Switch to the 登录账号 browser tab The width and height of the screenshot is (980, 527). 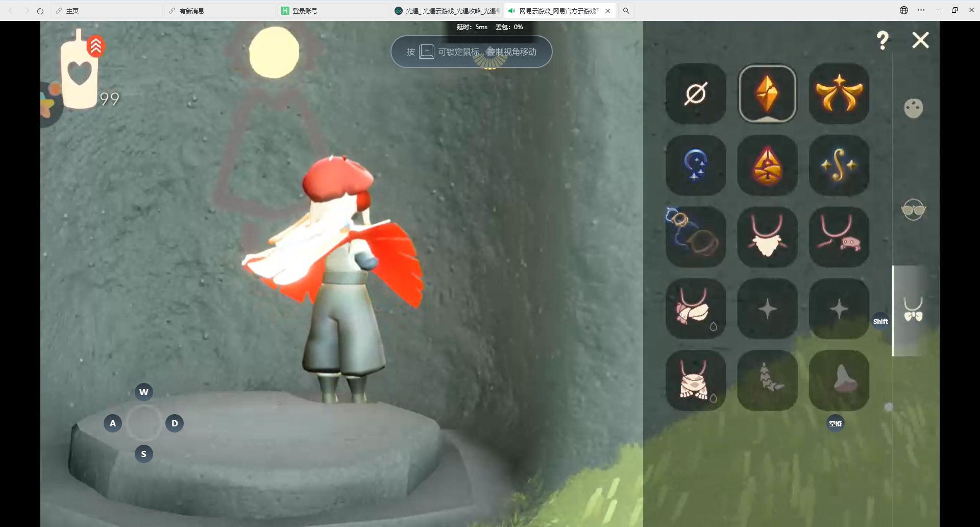333,11
